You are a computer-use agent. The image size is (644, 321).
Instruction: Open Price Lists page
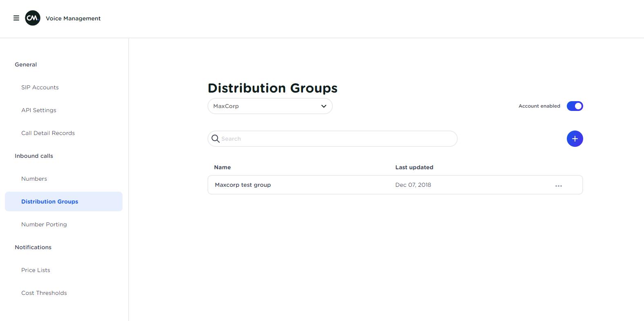pyautogui.click(x=36, y=270)
